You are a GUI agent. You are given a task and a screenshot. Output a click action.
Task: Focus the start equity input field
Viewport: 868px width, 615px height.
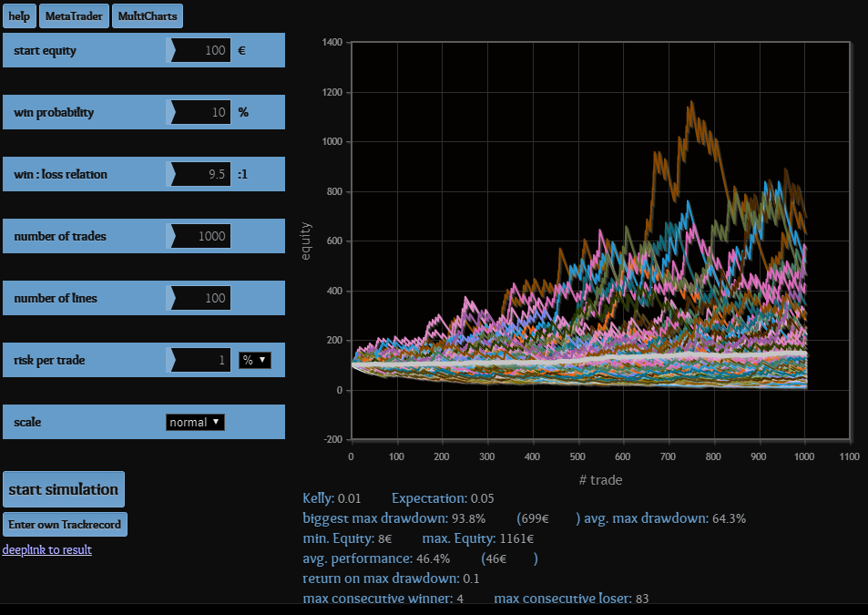200,50
